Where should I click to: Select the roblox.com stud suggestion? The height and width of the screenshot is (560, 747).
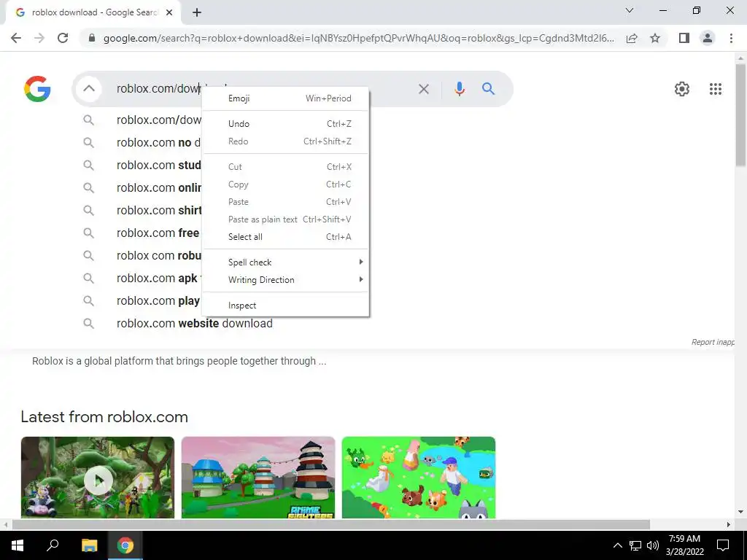click(x=159, y=166)
